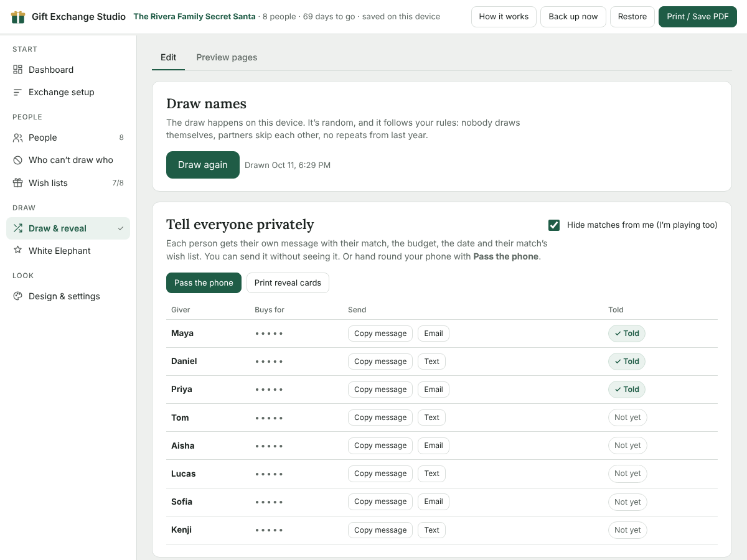Click the Design & settings palette icon
Image resolution: width=747 pixels, height=560 pixels.
[x=17, y=296]
